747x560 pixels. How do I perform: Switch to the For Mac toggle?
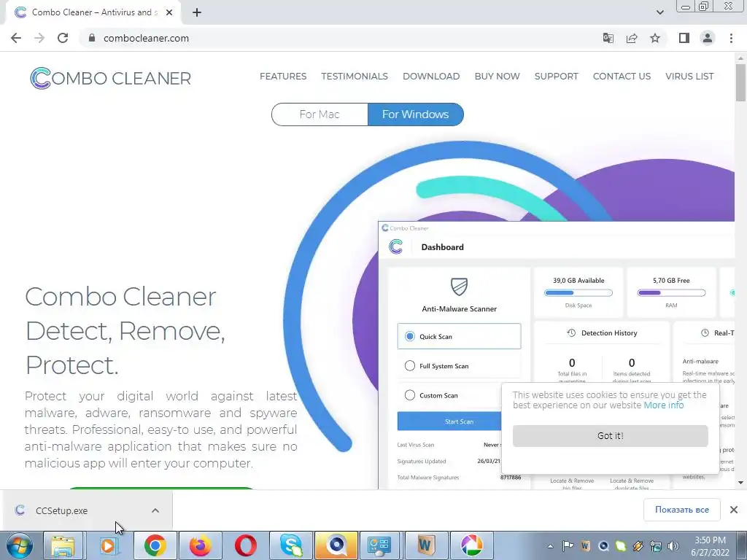coord(320,114)
